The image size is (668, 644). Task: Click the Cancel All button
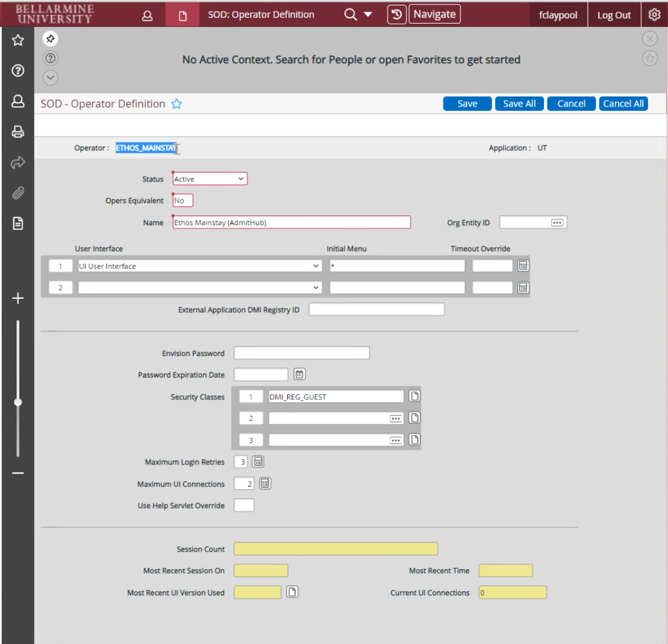pyautogui.click(x=623, y=103)
